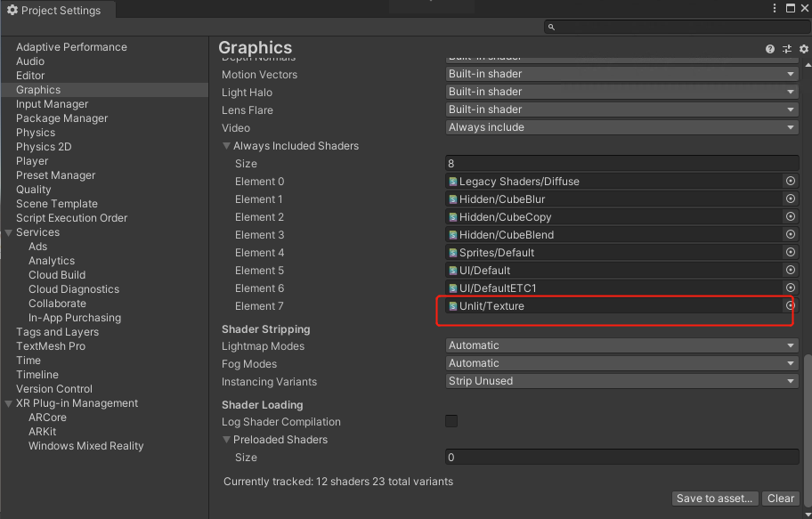This screenshot has height=519, width=812.
Task: Open the Video dropdown set to Always include
Action: click(621, 127)
